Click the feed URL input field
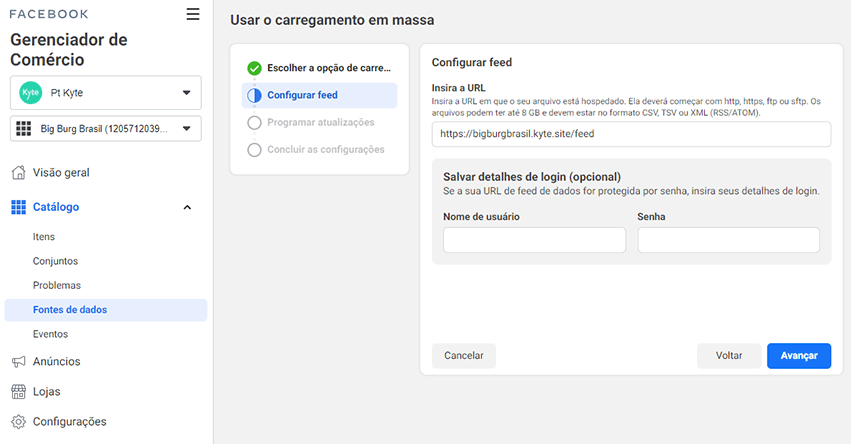 pyautogui.click(x=631, y=134)
